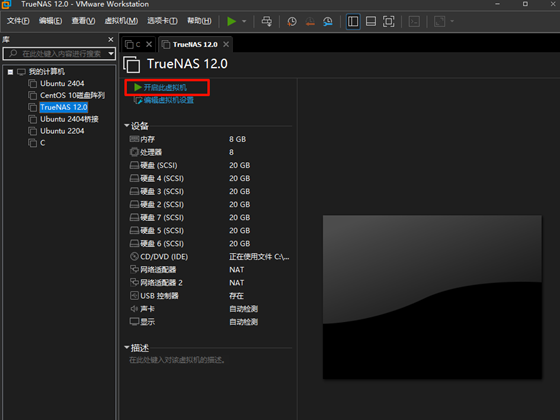Click the description text field placeholder
The height and width of the screenshot is (420, 560).
[177, 360]
